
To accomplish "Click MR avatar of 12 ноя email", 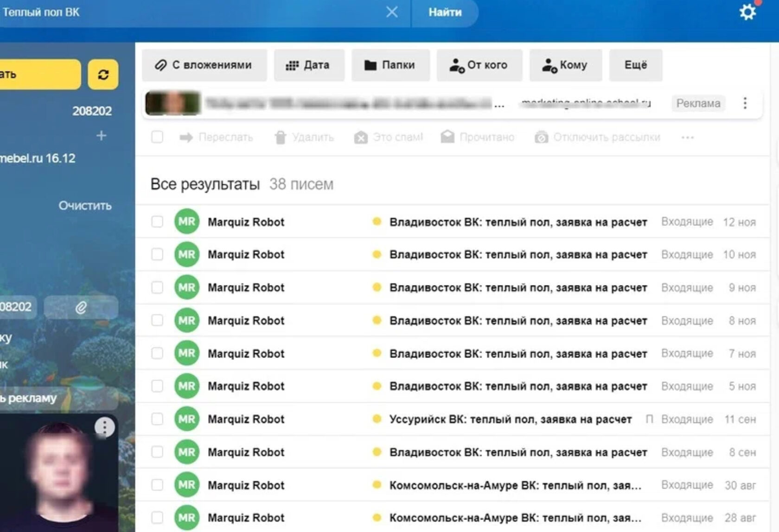I will 187,222.
